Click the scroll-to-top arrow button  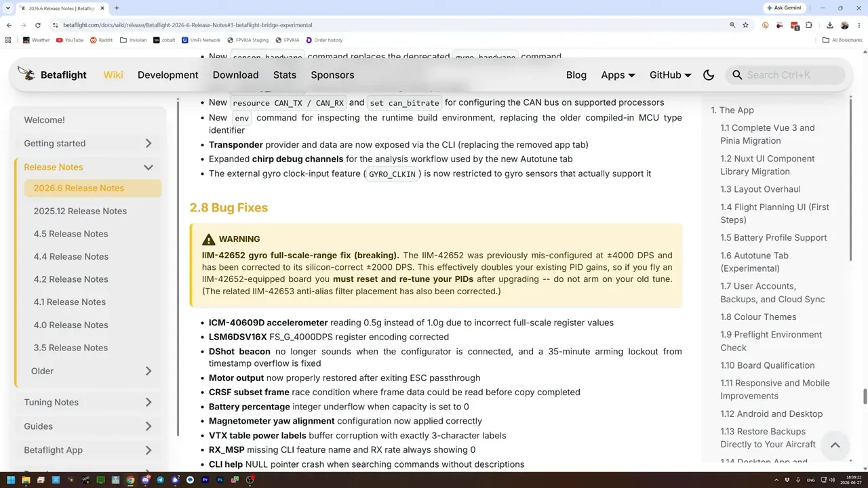[x=835, y=445]
